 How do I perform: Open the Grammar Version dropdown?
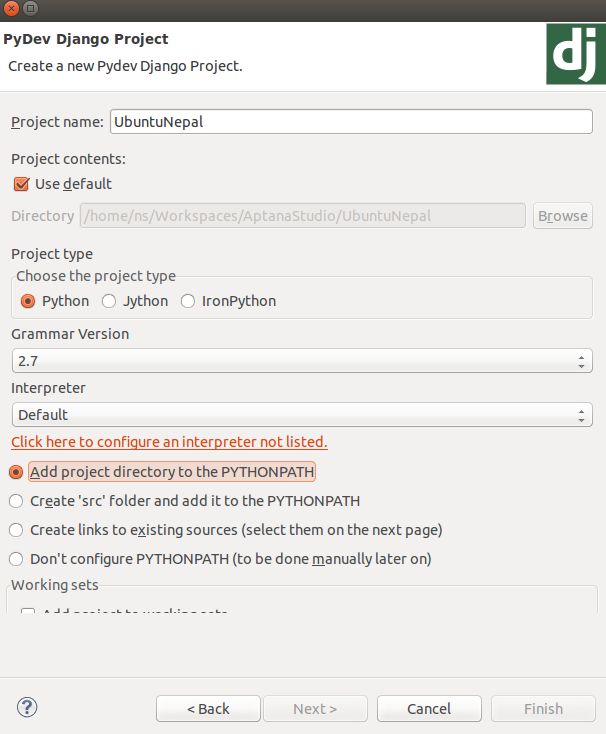click(301, 361)
